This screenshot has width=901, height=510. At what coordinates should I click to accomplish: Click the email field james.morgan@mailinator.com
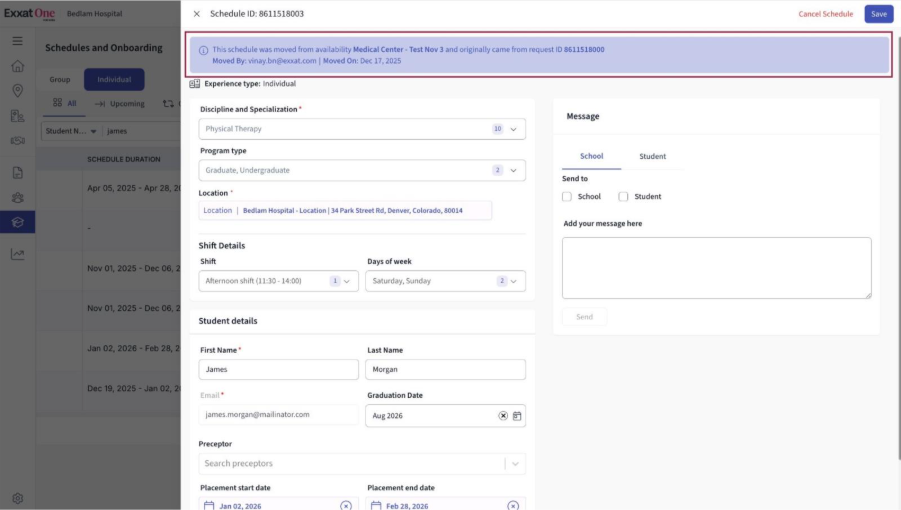279,415
